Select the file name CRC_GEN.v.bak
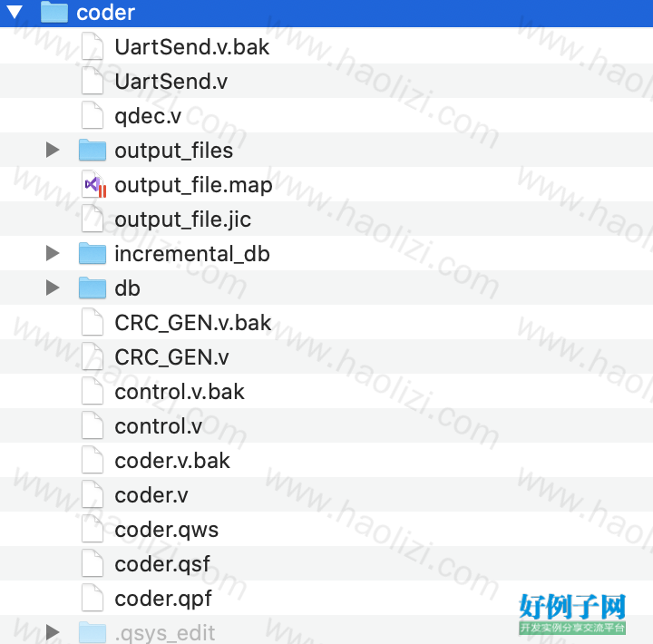This screenshot has width=653, height=644. (193, 323)
